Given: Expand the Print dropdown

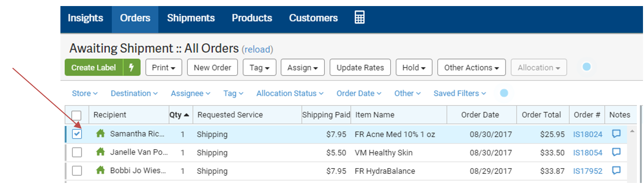Looking at the screenshot, I should [164, 68].
